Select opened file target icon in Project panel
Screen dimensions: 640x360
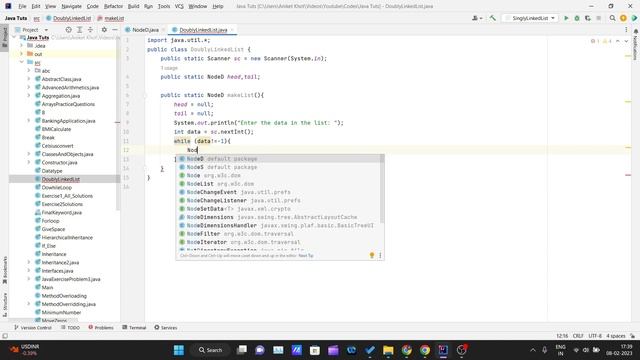tap(69, 30)
